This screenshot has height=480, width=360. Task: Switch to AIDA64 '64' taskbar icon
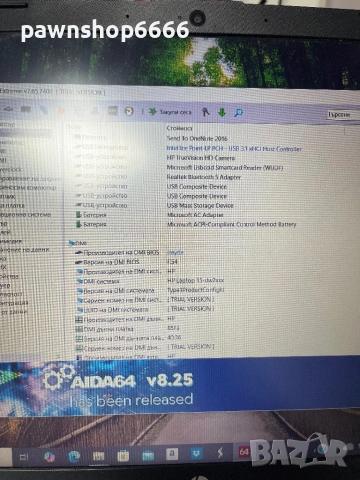click(x=244, y=452)
